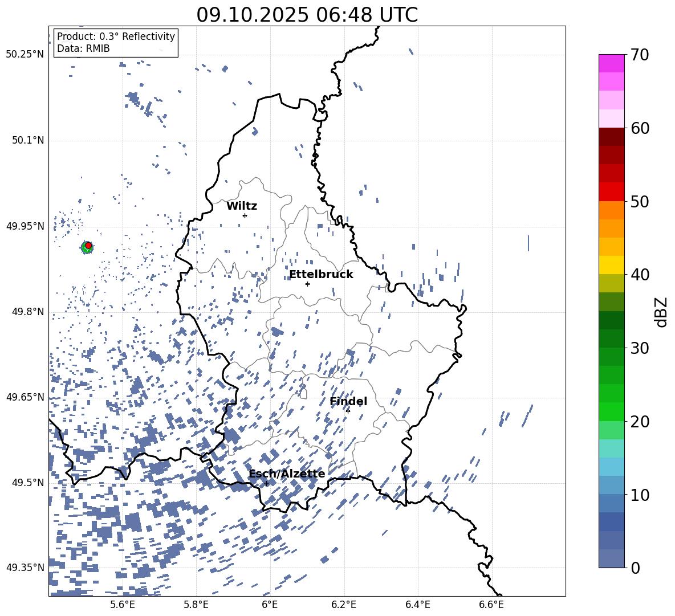Select the Esch/Alzette city label
The width and height of the screenshot is (675, 616).
point(287,474)
